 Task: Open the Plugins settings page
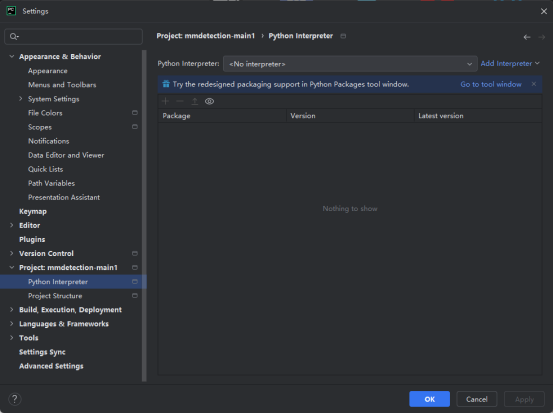pyautogui.click(x=32, y=239)
